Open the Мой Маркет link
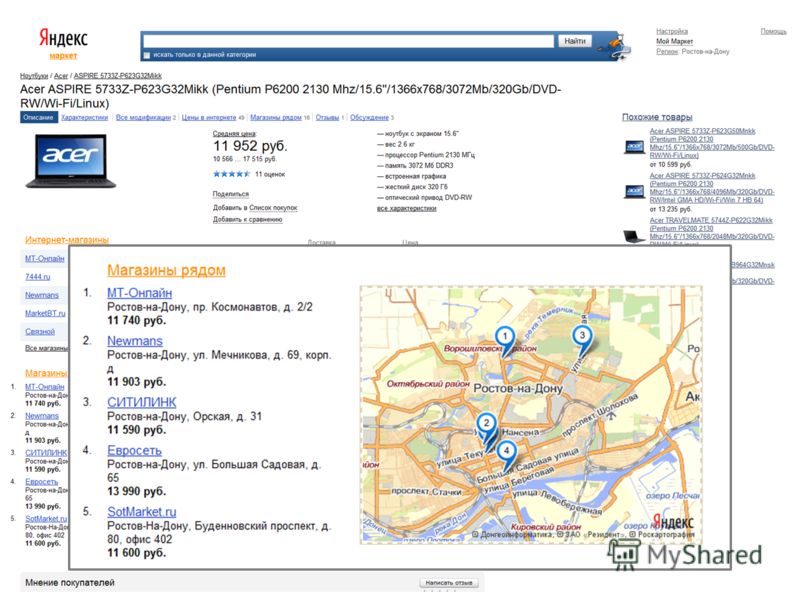Image resolution: width=800 pixels, height=600 pixels. (674, 41)
